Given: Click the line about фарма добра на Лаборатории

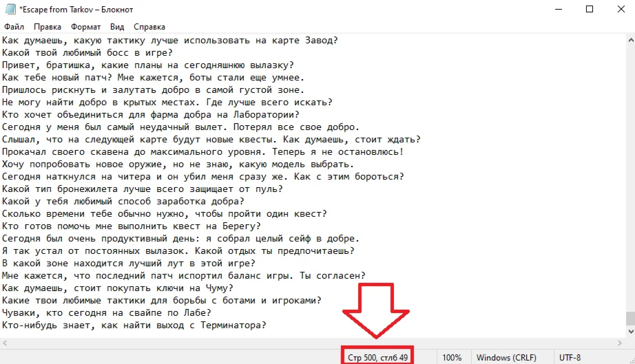Looking at the screenshot, I should coord(151,115).
